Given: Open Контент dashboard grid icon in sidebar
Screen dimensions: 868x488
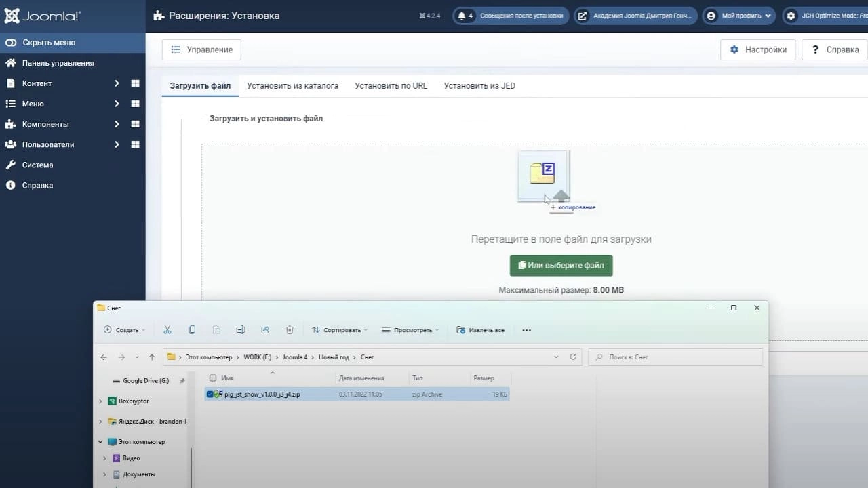Looking at the screenshot, I should (135, 83).
